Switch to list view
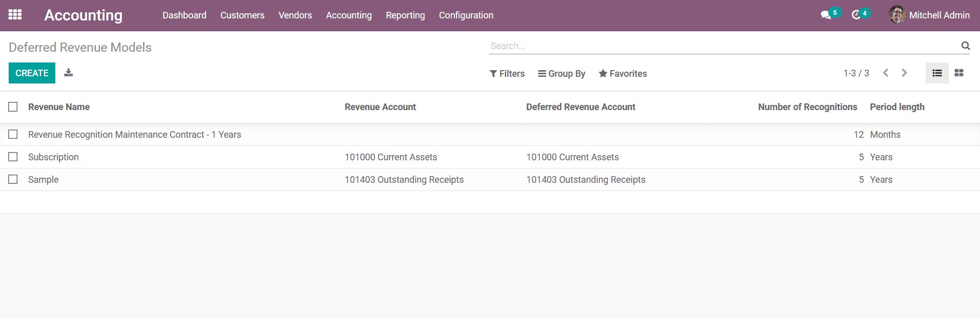 pos(937,73)
